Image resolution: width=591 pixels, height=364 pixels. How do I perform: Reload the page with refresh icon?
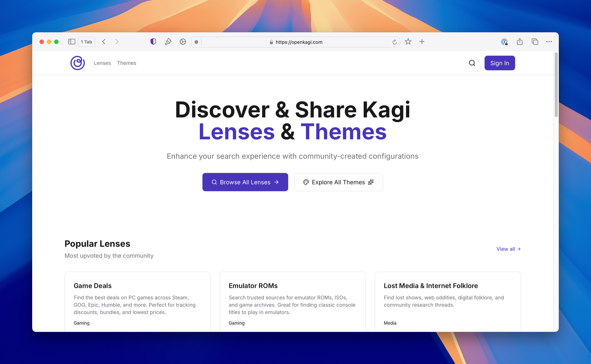tap(394, 42)
